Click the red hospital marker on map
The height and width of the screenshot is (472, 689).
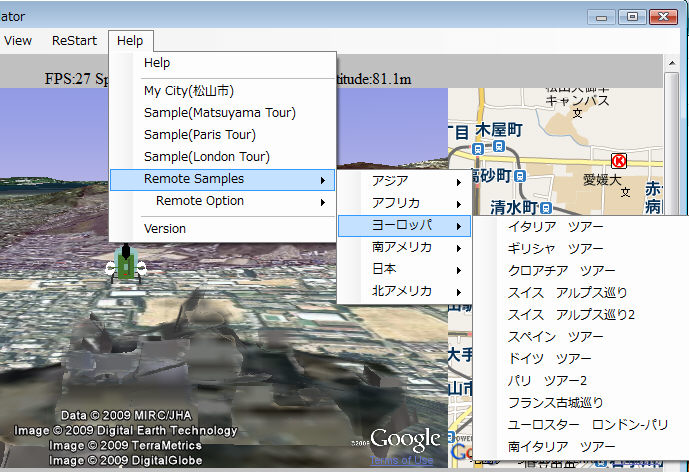(619, 160)
